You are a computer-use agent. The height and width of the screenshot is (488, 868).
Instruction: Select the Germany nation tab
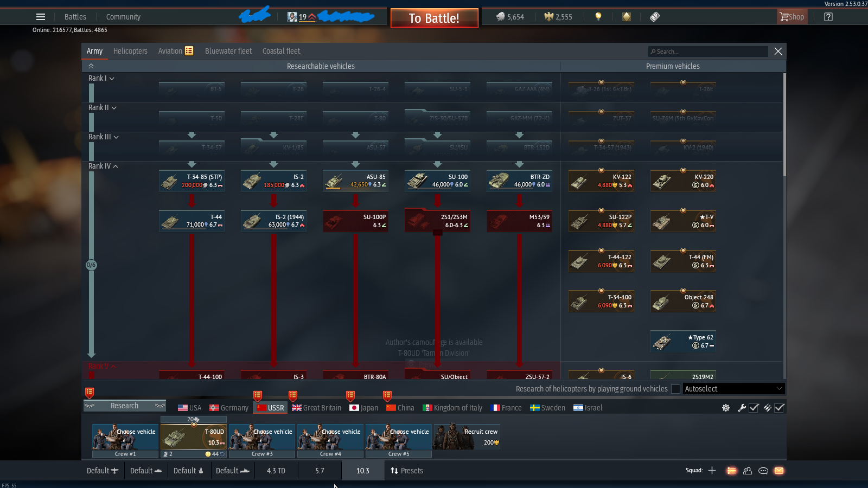pos(229,408)
